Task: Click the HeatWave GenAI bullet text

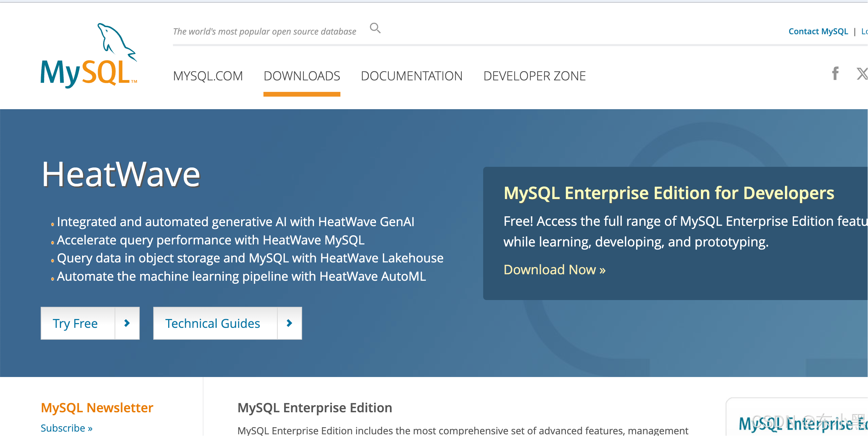Action: [236, 222]
